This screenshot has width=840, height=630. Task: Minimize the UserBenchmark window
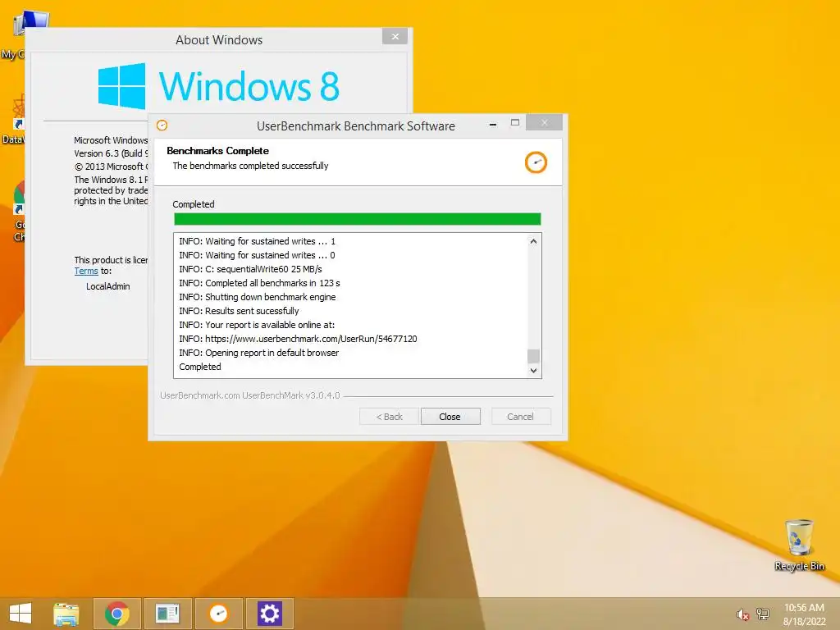(x=493, y=125)
